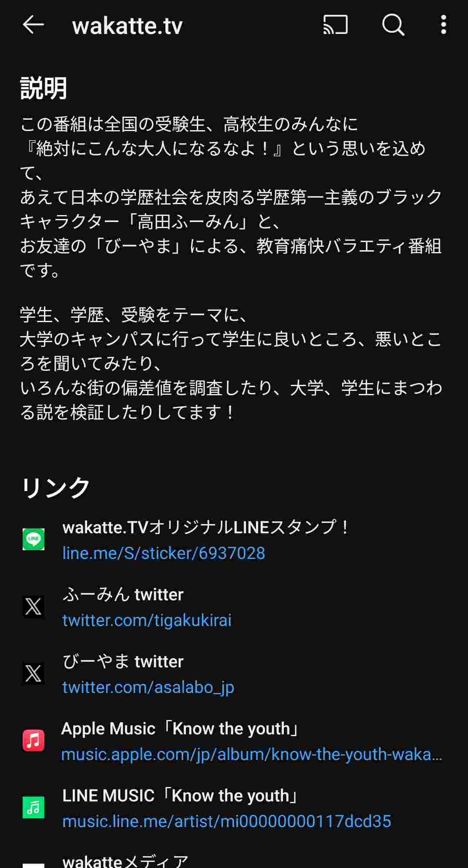This screenshot has width=468, height=868.
Task: Tap the red Apple Music icon
Action: coord(34,740)
